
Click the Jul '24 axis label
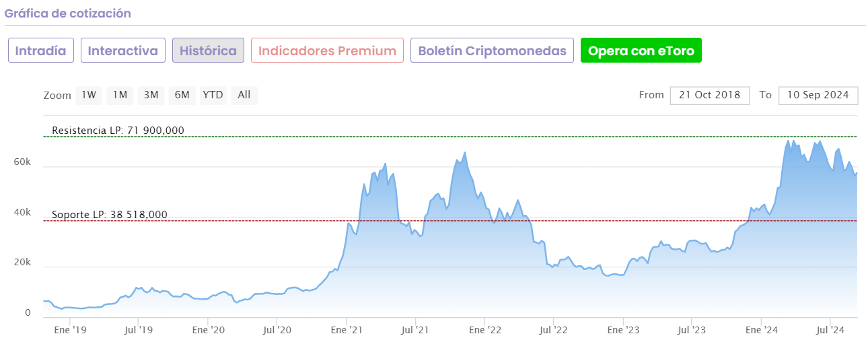tap(829, 330)
